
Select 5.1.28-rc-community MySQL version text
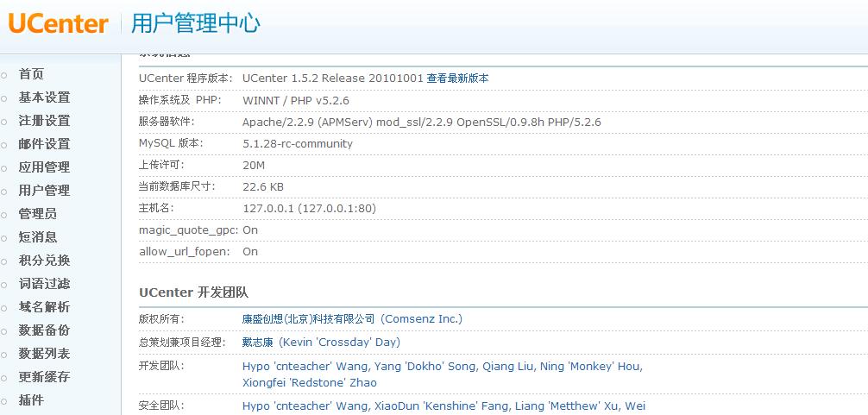click(298, 143)
